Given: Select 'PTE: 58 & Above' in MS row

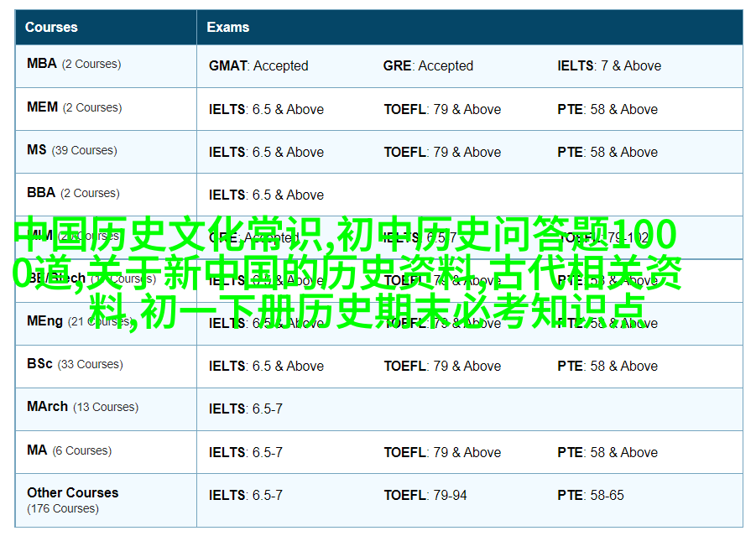Looking at the screenshot, I should (x=607, y=153).
